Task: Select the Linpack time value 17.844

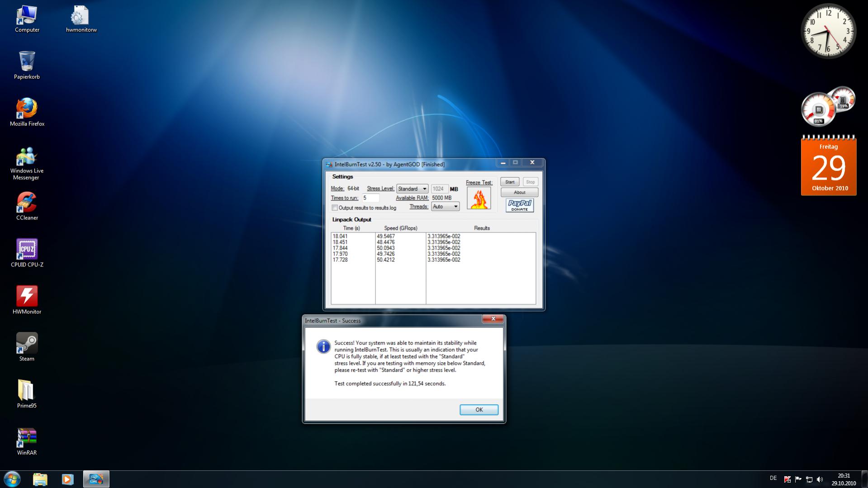Action: (x=340, y=248)
